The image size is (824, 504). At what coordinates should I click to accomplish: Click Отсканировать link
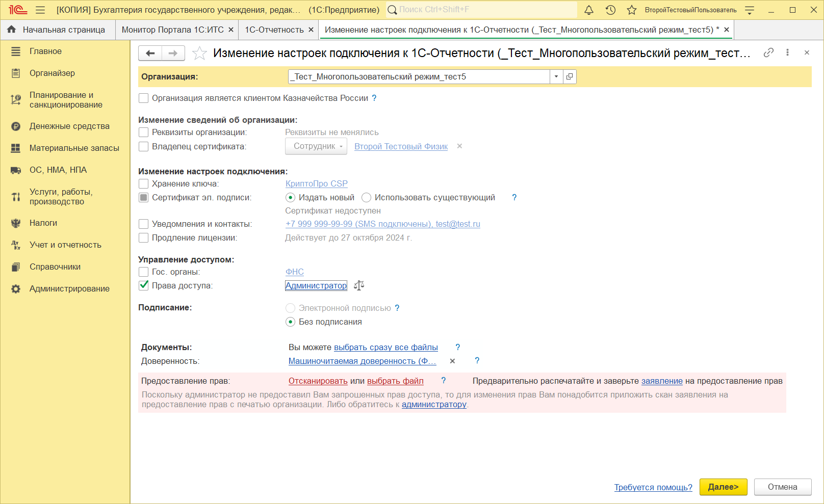coord(318,381)
